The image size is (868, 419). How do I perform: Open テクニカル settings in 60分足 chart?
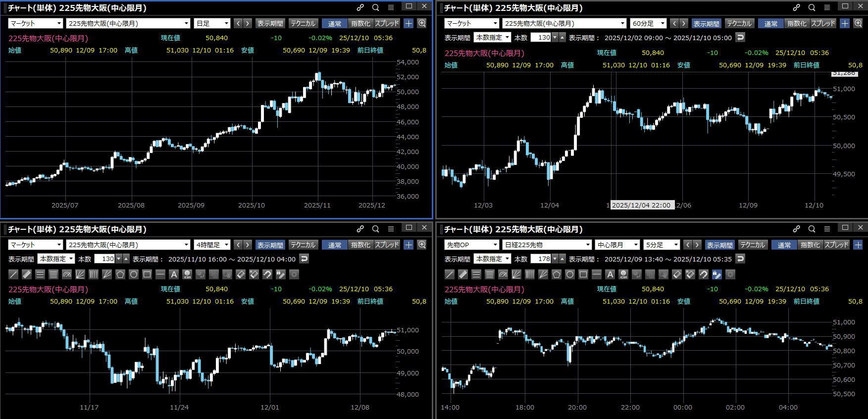pos(739,23)
